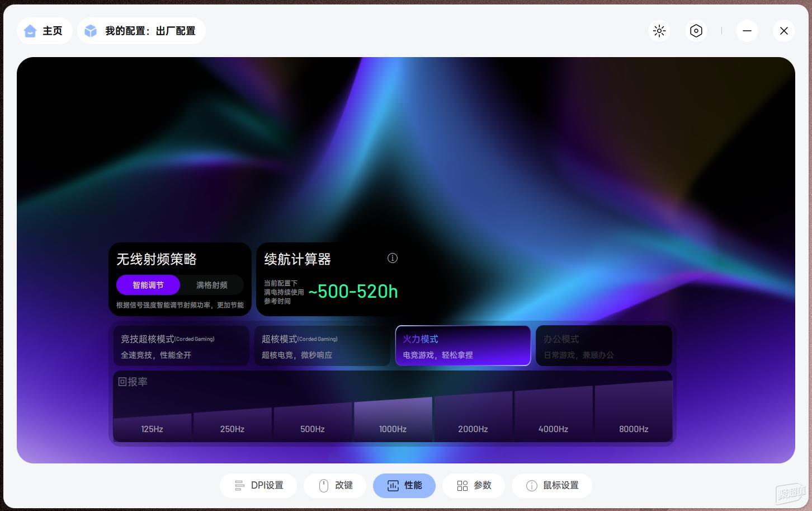This screenshot has height=511, width=812.
Task: Click the 无线射频策略 heading
Action: click(157, 259)
